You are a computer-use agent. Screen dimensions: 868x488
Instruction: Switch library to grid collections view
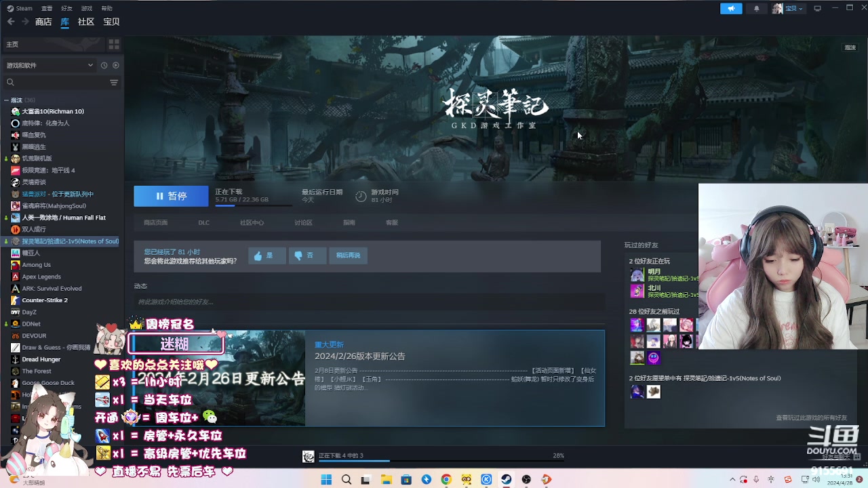pos(114,44)
